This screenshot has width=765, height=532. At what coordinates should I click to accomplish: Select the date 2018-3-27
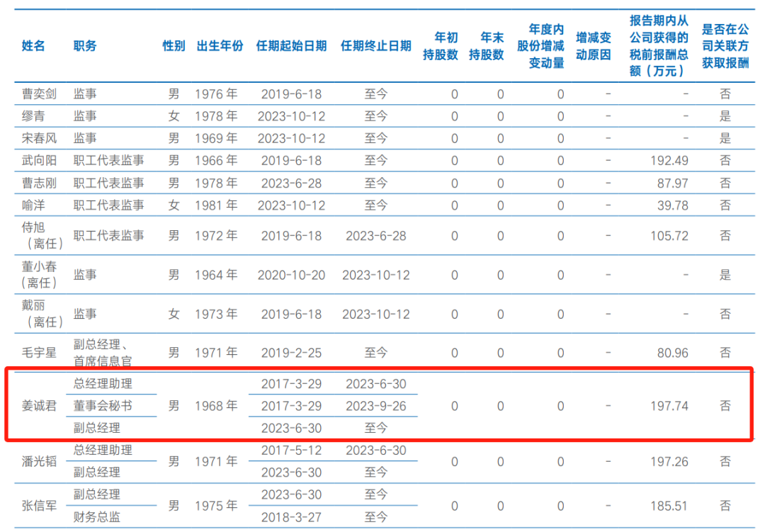tap(291, 517)
